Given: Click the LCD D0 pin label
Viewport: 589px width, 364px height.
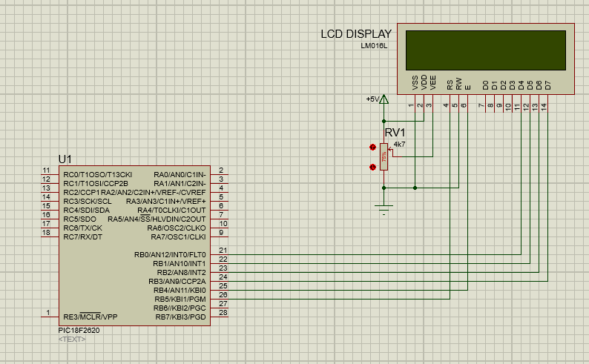Looking at the screenshot, I should pos(485,85).
